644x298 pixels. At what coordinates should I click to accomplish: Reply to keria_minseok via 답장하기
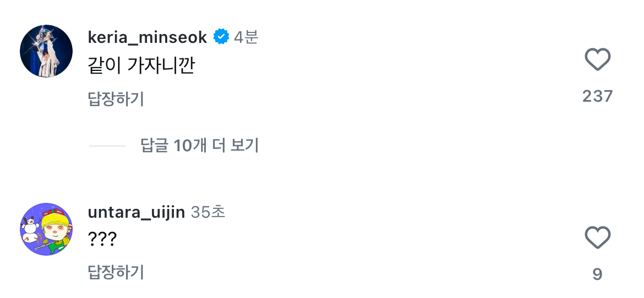[116, 99]
